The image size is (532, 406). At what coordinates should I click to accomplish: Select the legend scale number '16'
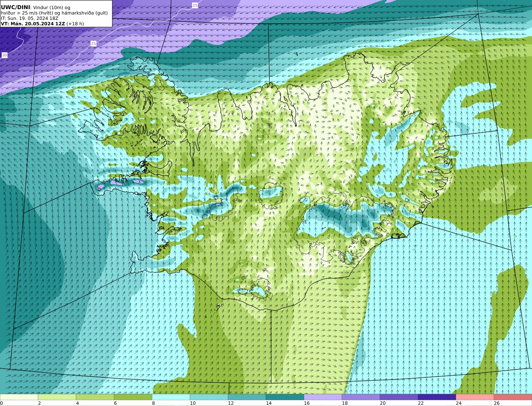coord(307,403)
